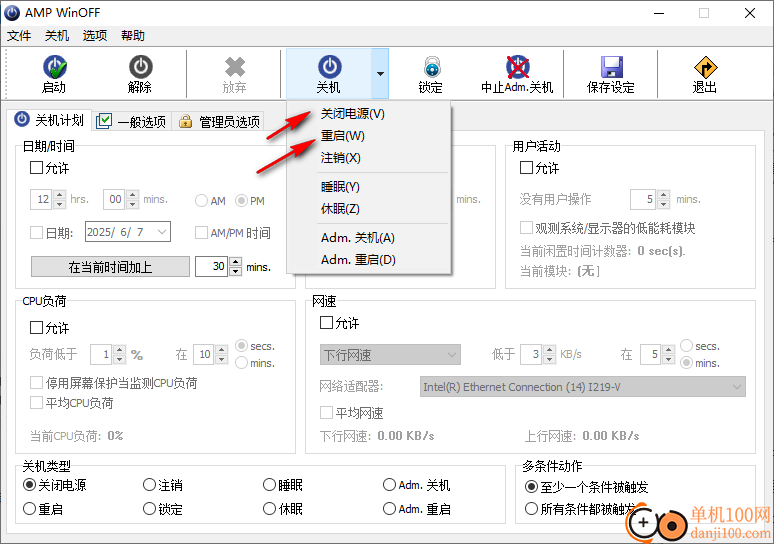Choose 休眠(Z) from the dropdown menu

click(x=369, y=209)
